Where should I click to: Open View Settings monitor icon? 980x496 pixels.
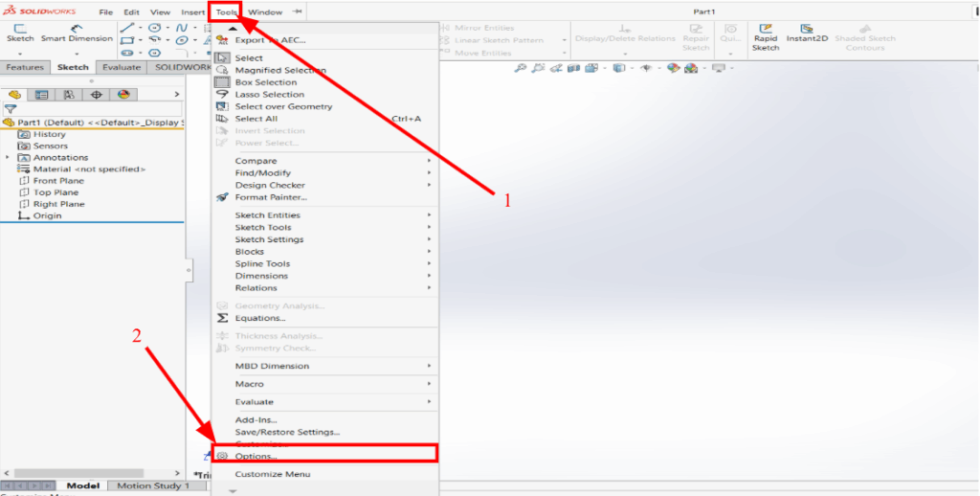point(719,68)
